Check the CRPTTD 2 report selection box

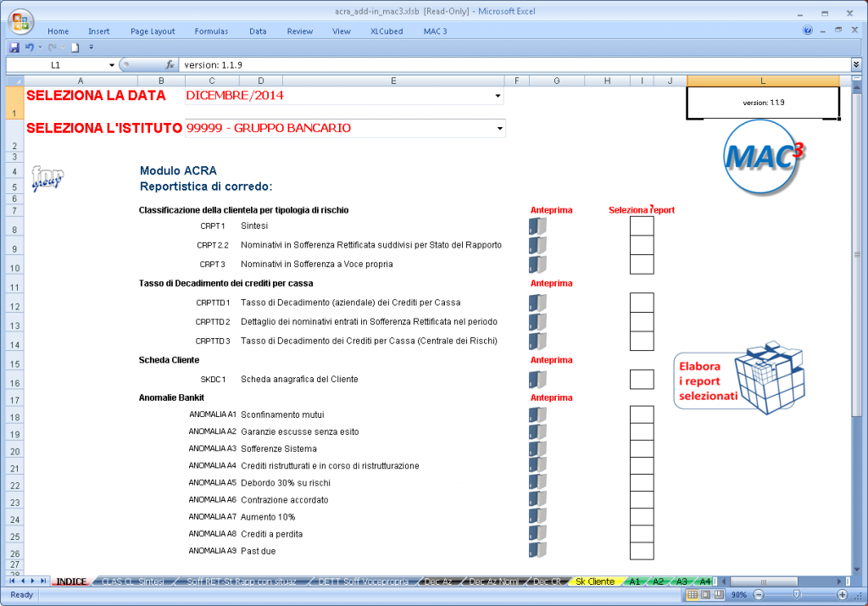642,321
